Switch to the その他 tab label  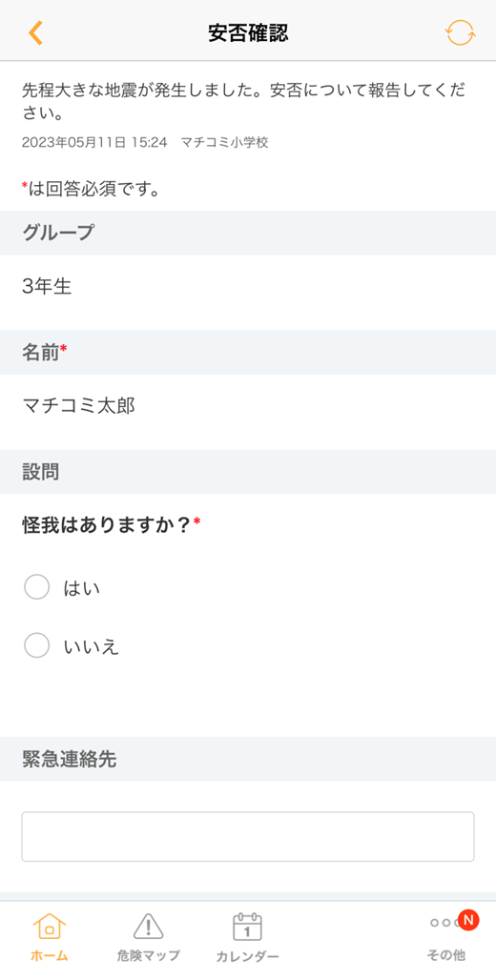coord(446,955)
